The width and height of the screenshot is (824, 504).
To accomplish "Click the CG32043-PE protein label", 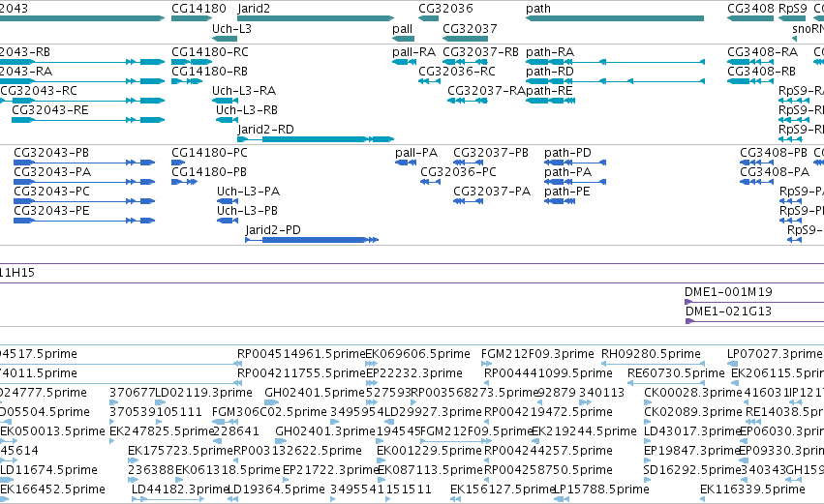I will click(x=51, y=211).
